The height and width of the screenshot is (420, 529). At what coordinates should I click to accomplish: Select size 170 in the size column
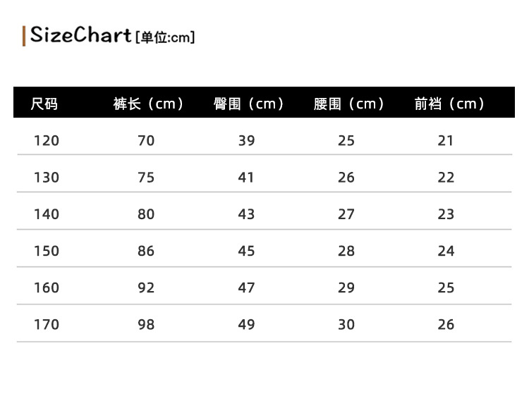(x=47, y=325)
